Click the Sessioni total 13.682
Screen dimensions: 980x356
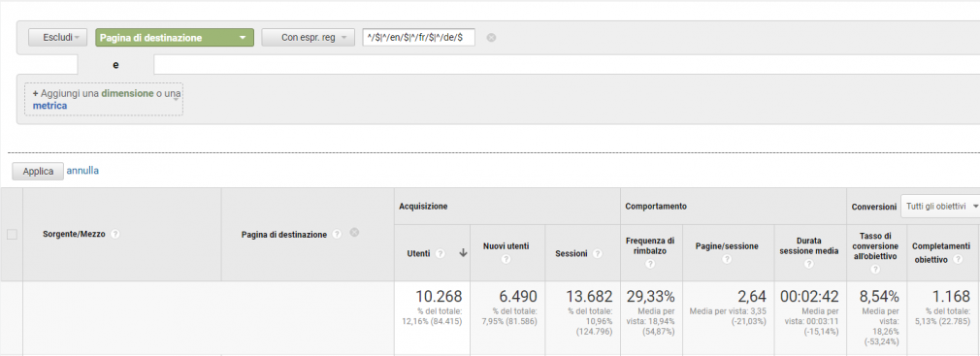point(589,297)
